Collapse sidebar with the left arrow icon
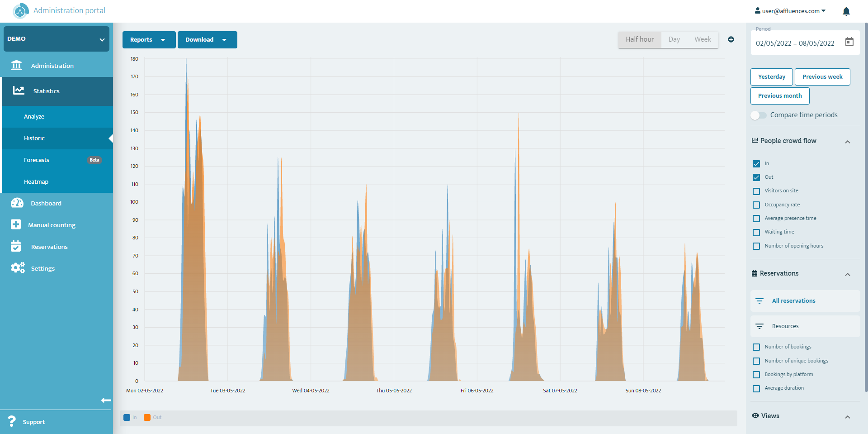 [106, 400]
